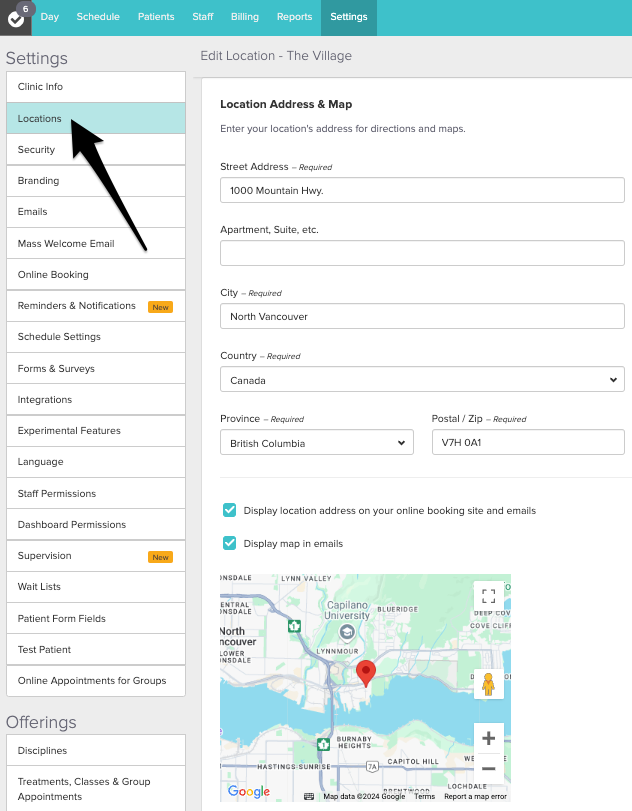Image resolution: width=632 pixels, height=811 pixels.
Task: Go to the Schedule tab
Action: 98,17
